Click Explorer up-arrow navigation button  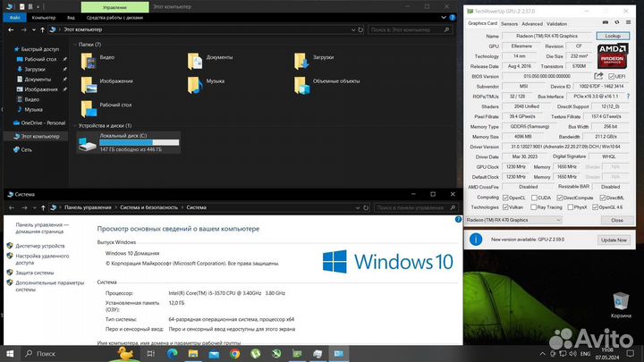pyautogui.click(x=42, y=29)
